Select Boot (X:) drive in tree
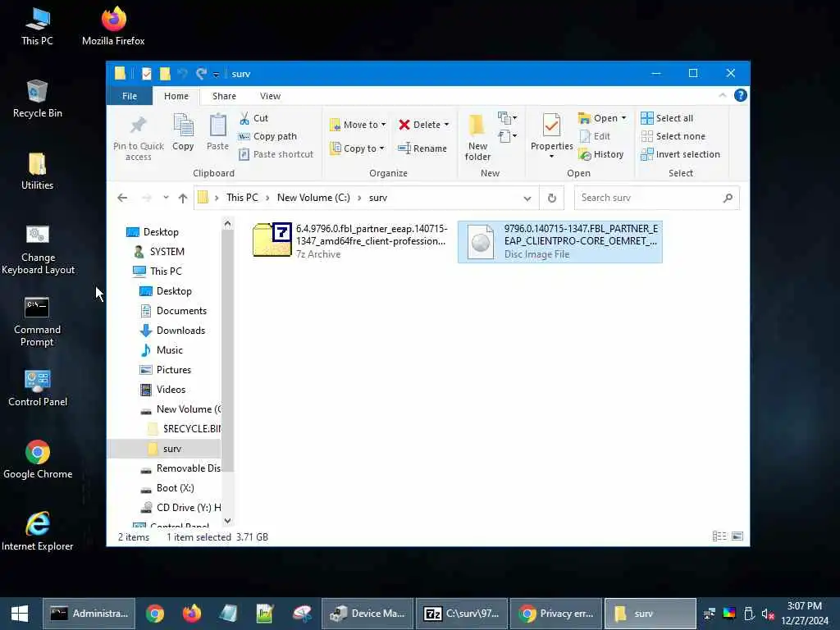This screenshot has height=630, width=840. (175, 488)
